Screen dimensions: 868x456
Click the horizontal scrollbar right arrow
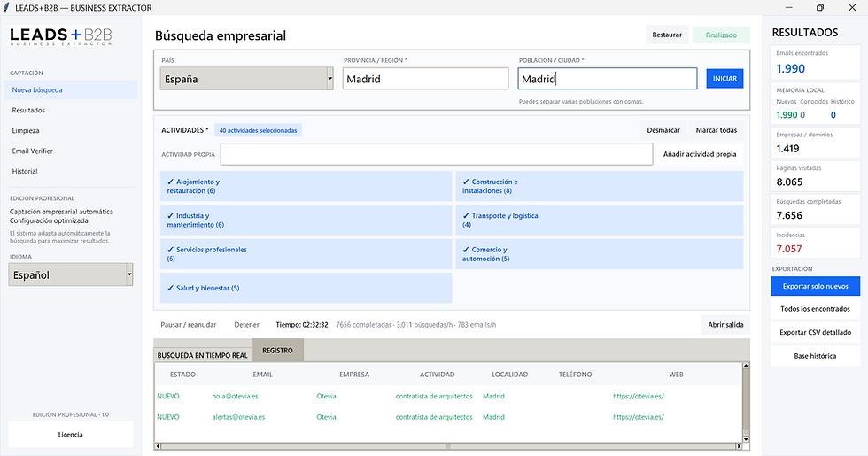738,446
